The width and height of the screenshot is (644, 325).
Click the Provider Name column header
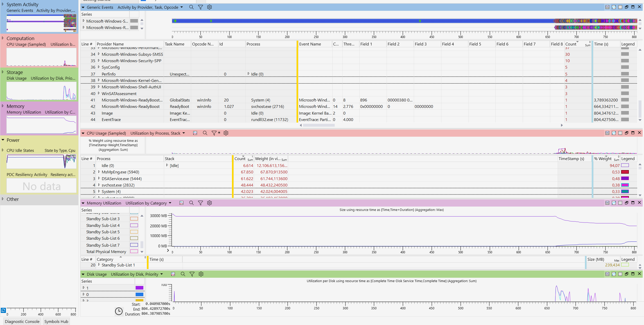click(x=110, y=44)
